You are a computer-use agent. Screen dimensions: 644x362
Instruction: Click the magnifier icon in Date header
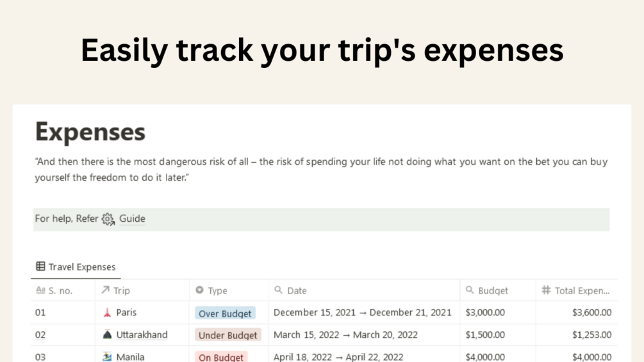(278, 290)
